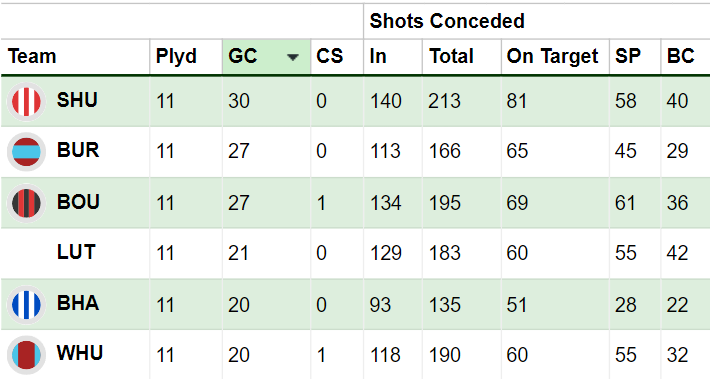The height and width of the screenshot is (383, 710).
Task: Select the In column header
Action: point(378,57)
